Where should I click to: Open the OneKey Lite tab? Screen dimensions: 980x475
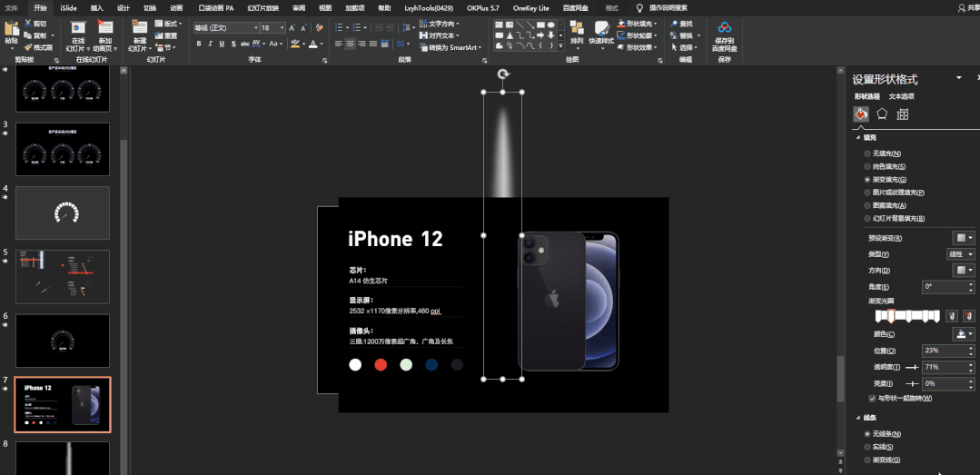pos(530,8)
